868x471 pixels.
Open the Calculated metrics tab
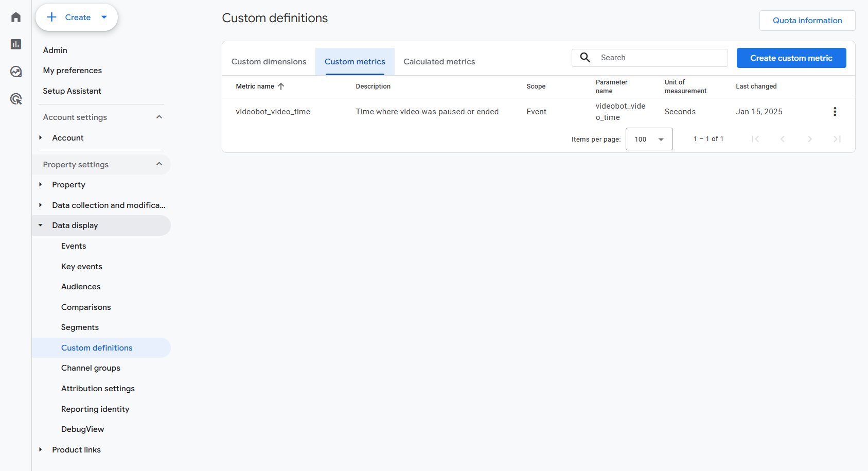coord(439,61)
